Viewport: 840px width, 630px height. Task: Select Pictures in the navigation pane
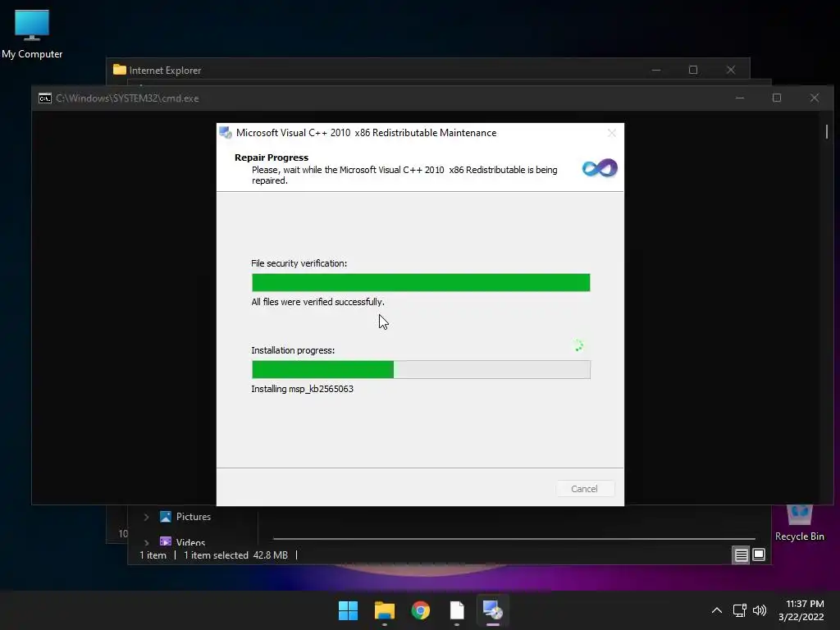tap(185, 517)
